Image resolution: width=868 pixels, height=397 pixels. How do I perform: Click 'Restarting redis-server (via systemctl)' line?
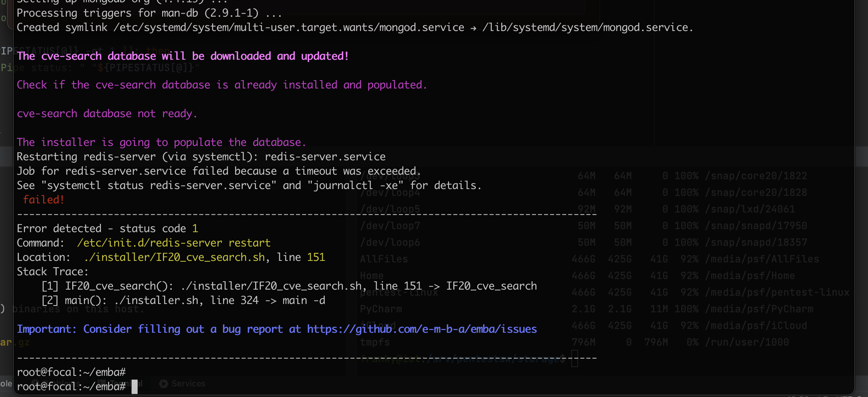[x=201, y=157]
